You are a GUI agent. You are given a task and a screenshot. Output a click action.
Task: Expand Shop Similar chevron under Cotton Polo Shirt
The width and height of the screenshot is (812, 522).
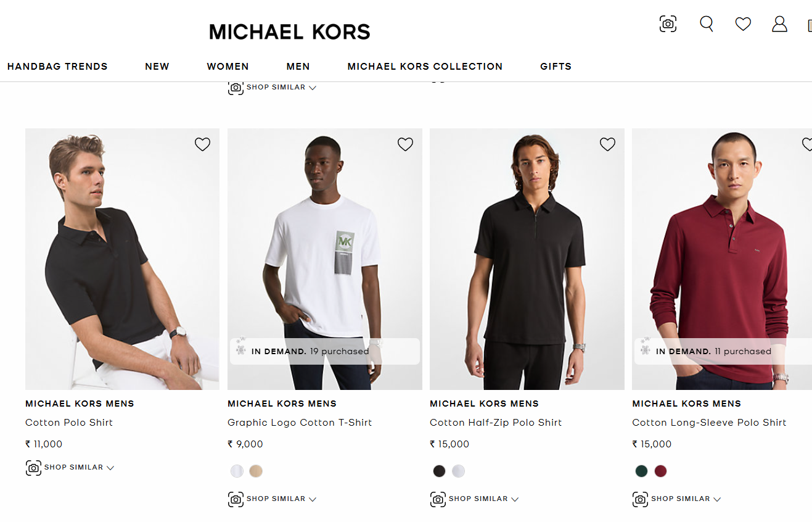(110, 468)
